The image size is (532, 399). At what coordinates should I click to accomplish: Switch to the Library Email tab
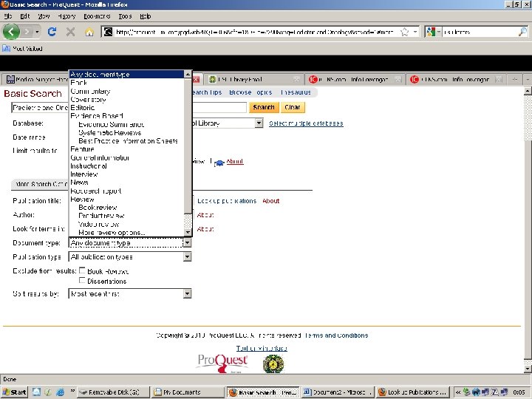coord(253,79)
